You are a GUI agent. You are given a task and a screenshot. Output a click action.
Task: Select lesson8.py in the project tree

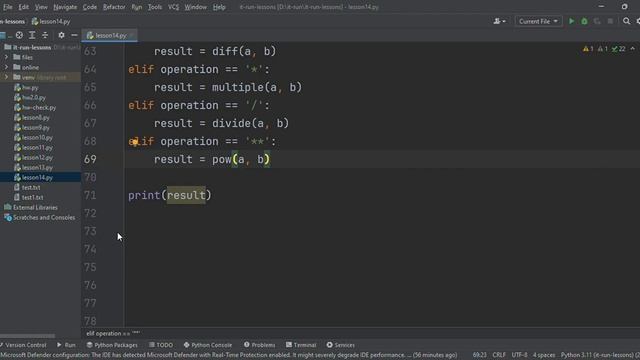pyautogui.click(x=32, y=118)
